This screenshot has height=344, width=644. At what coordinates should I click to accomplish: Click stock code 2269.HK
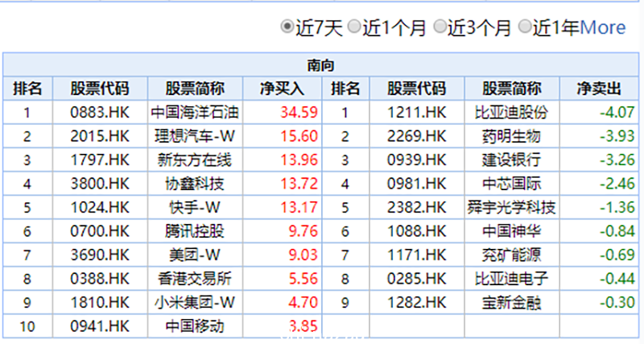point(416,136)
